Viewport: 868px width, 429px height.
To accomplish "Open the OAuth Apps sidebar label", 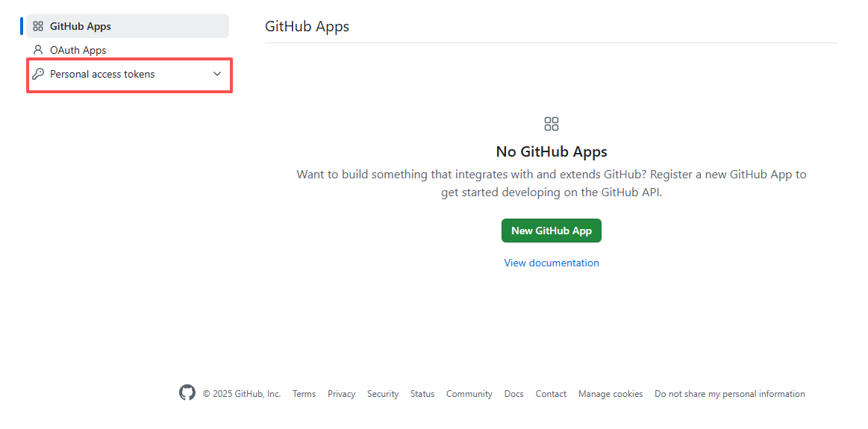I will tap(78, 50).
